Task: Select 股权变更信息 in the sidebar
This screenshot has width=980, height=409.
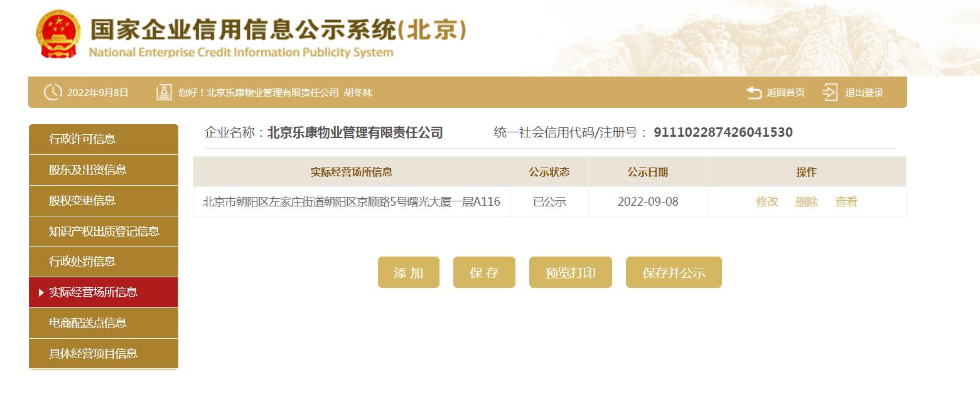Action: click(x=104, y=201)
